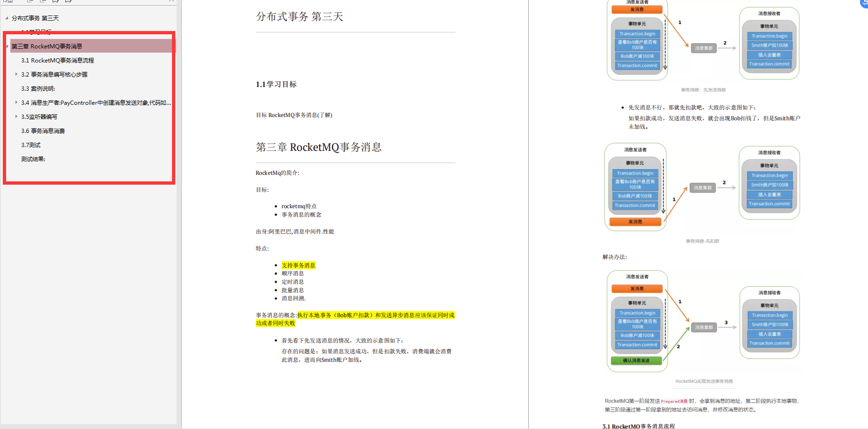The image size is (868, 429).
Task: Click the outline settings icon above the navigation pane
Action: 7,1
